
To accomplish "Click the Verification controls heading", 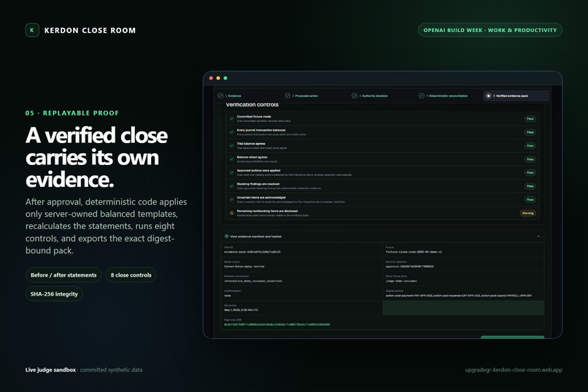I will pyautogui.click(x=252, y=104).
